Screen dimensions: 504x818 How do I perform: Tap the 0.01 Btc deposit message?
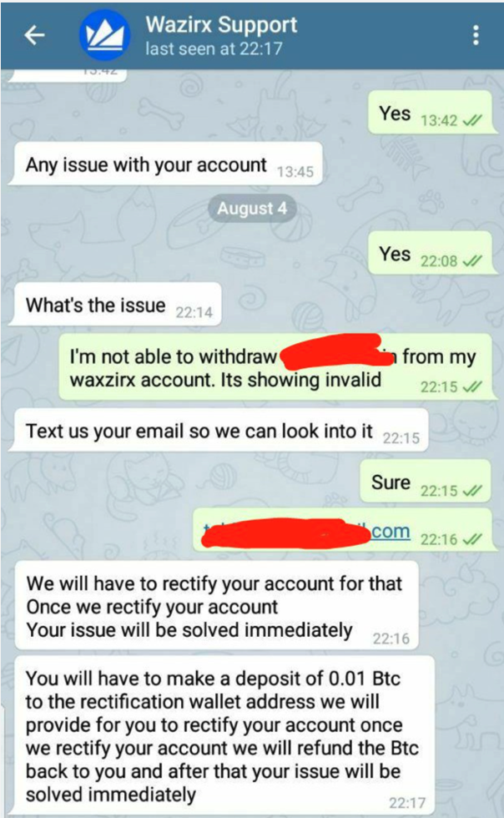point(224,735)
